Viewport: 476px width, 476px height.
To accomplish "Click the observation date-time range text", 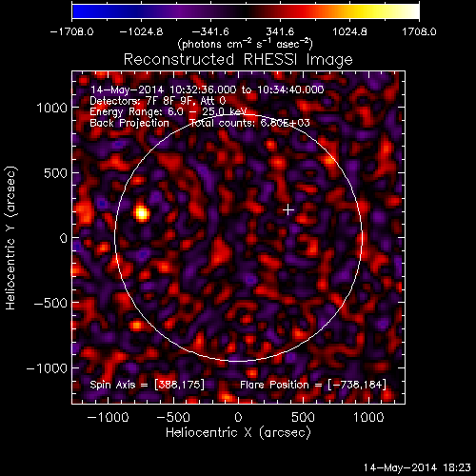I will tap(208, 89).
